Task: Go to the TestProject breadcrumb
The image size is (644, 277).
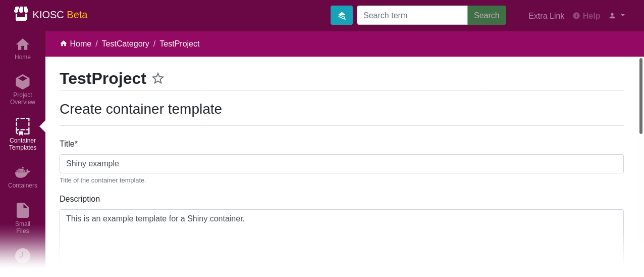Action: pyautogui.click(x=180, y=43)
